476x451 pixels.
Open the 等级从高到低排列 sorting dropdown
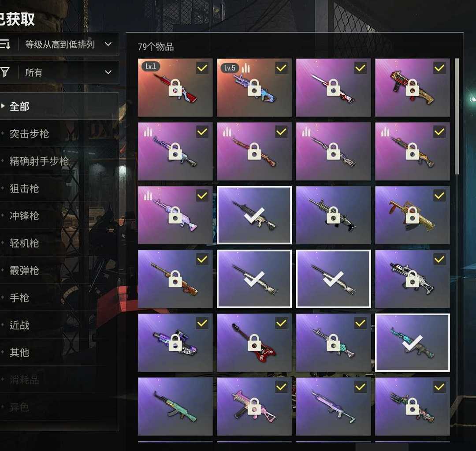coord(68,45)
